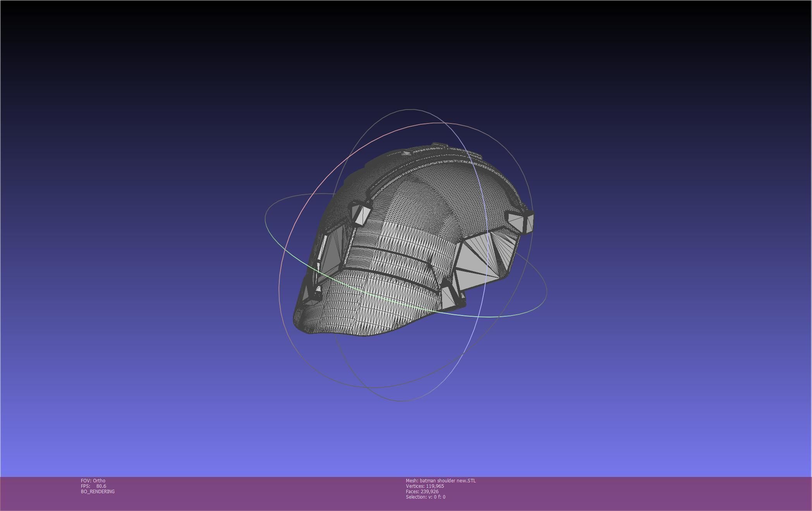The height and width of the screenshot is (511, 812).
Task: Click 'Selection: v: 0 f: 0' text
Action: 426,497
